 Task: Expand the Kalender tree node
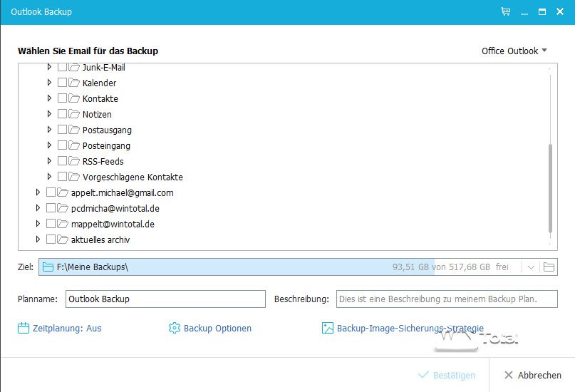pyautogui.click(x=49, y=83)
